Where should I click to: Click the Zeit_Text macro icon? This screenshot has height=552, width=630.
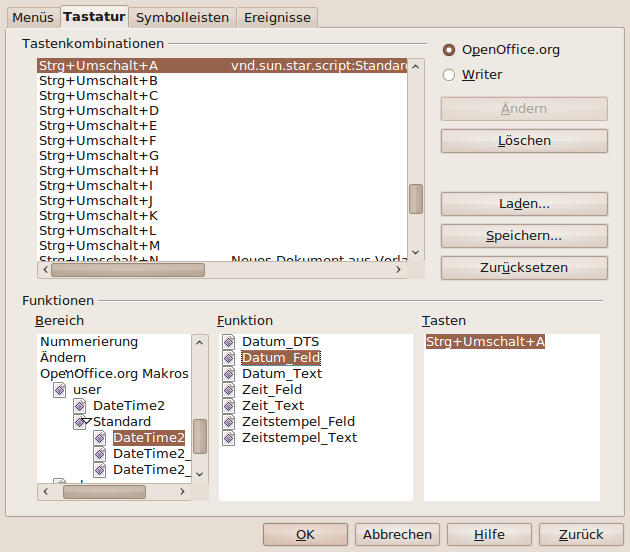coord(229,406)
